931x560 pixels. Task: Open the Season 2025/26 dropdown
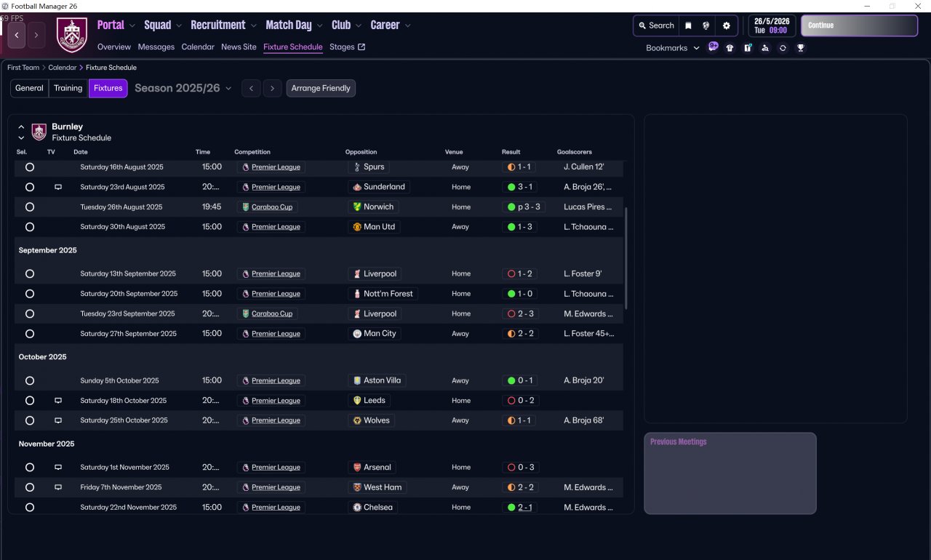pos(183,88)
